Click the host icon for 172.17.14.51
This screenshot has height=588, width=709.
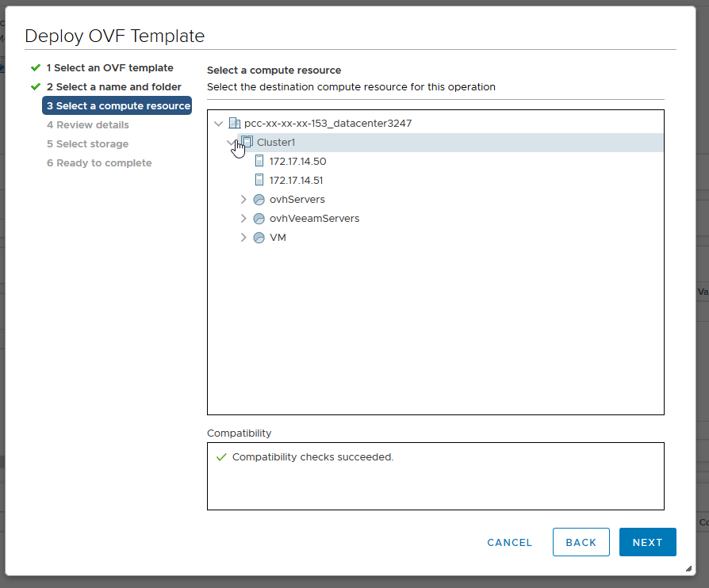coord(259,181)
